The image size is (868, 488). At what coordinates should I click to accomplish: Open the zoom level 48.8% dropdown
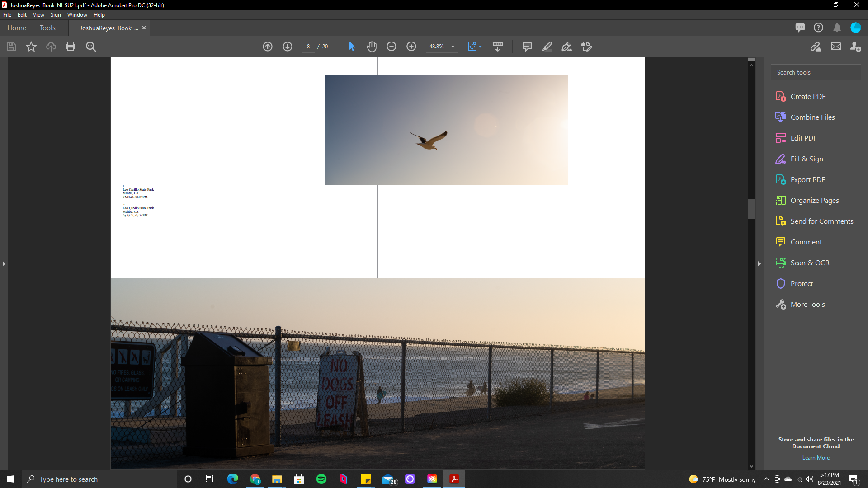click(x=453, y=47)
